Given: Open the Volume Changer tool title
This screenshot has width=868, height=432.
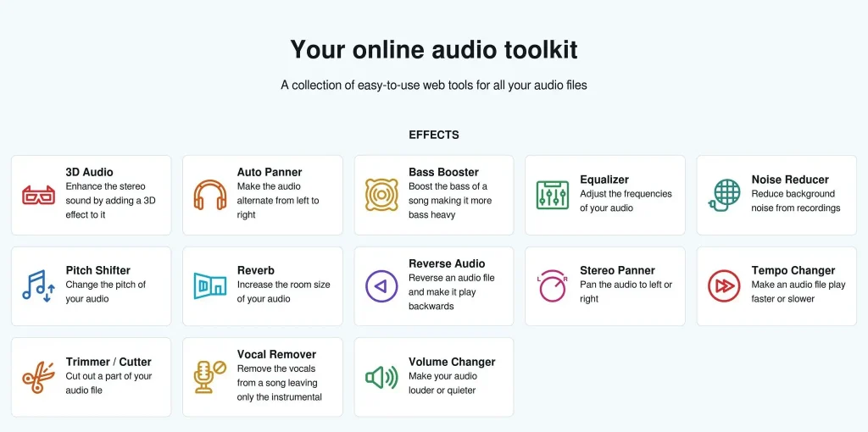Looking at the screenshot, I should [452, 362].
